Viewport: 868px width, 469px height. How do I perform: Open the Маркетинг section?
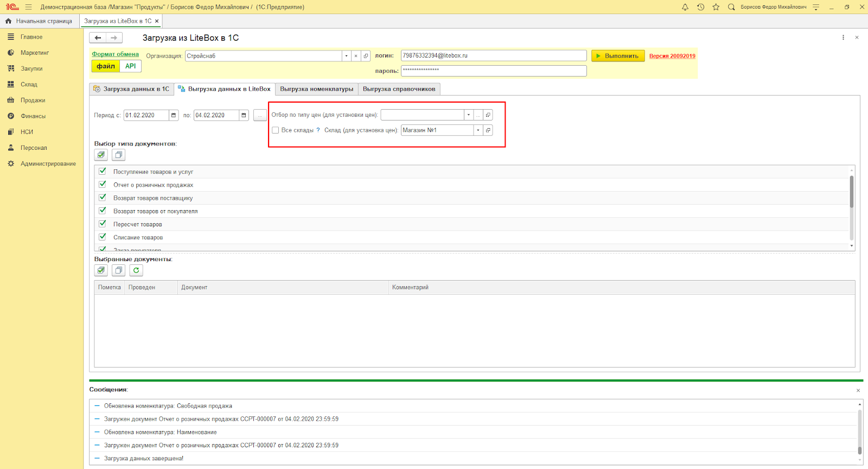35,53
